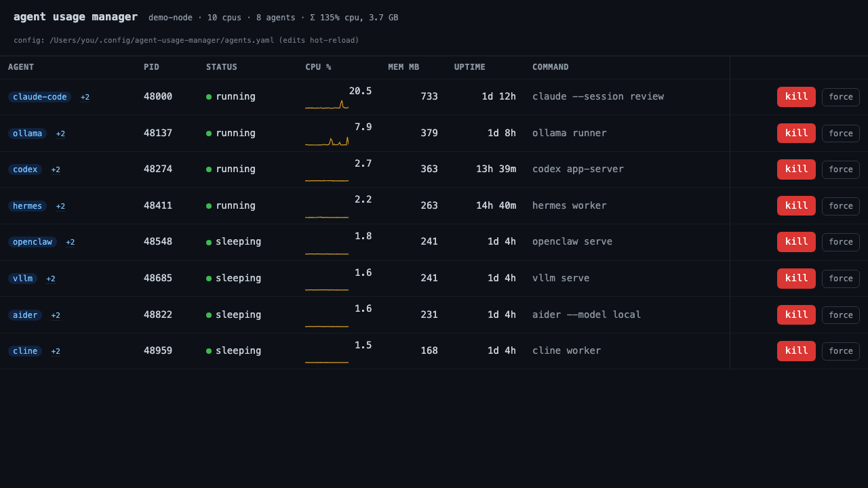Click the AGENT column header
Viewport: 868px width, 488px height.
pyautogui.click(x=21, y=67)
